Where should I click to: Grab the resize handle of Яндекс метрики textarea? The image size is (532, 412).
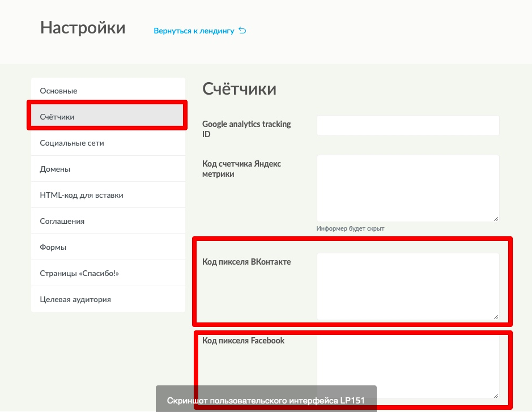coord(496,219)
